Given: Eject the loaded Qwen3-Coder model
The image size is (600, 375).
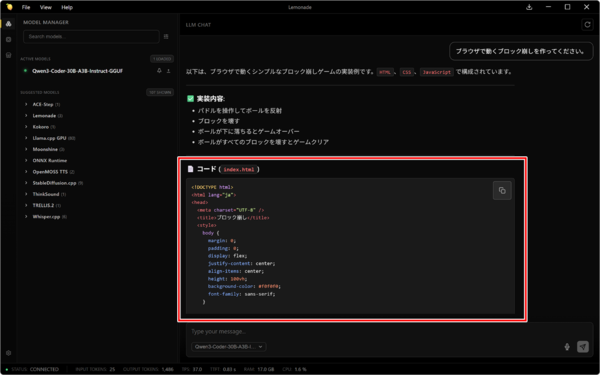Looking at the screenshot, I should click(x=168, y=71).
